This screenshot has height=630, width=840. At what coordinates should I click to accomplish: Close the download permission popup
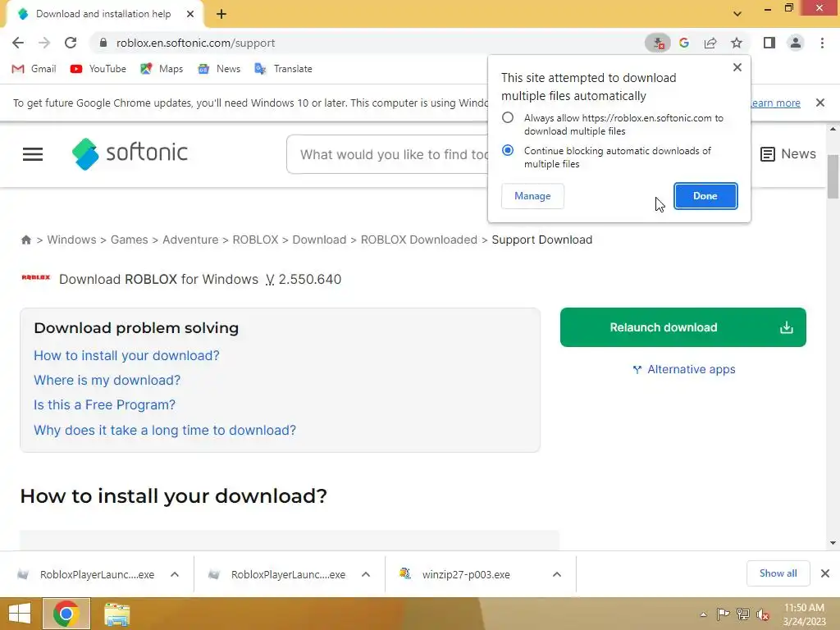[737, 67]
